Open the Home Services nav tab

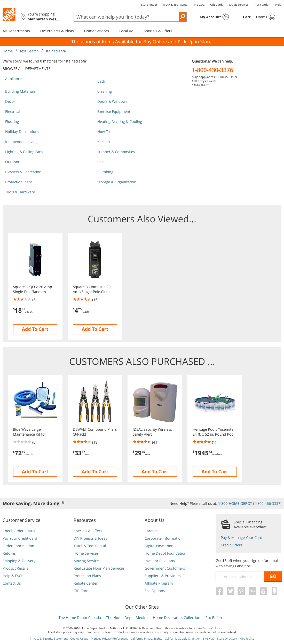point(96,31)
